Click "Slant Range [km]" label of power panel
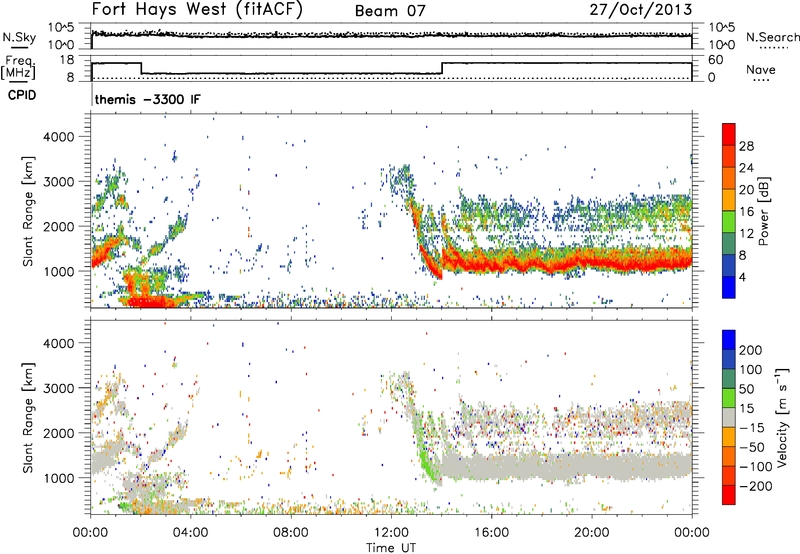Viewport: 800px width, 554px height. (28, 211)
